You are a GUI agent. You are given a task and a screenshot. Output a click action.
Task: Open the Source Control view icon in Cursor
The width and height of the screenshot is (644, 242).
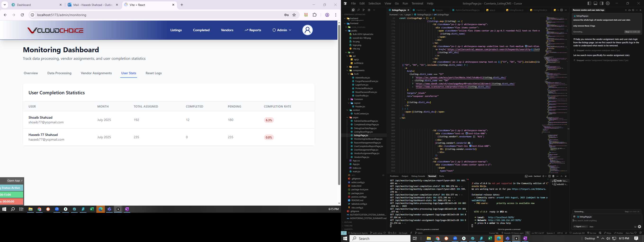pyautogui.click(x=363, y=10)
